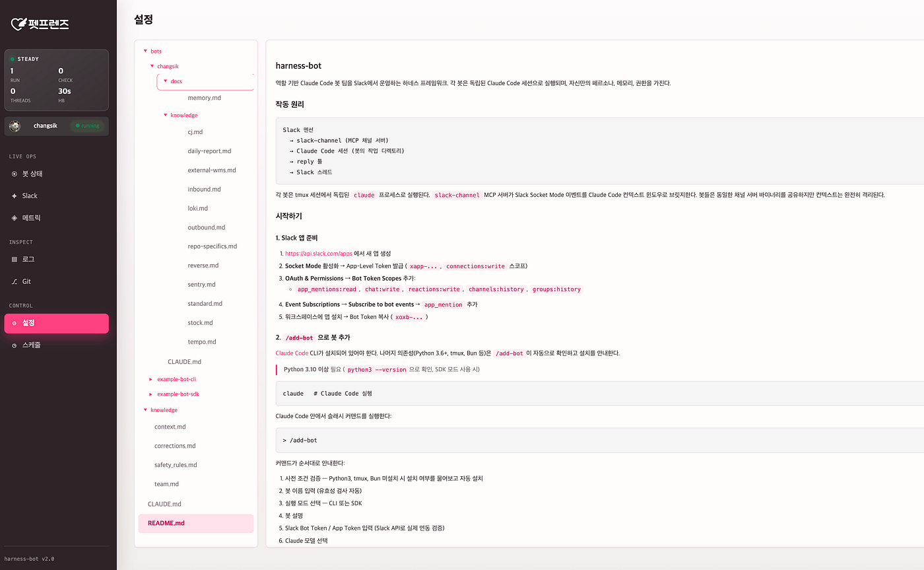Viewport: 924px width, 570px height.
Task: Collapse the knowledge folder containing cj.md
Action: click(x=165, y=115)
